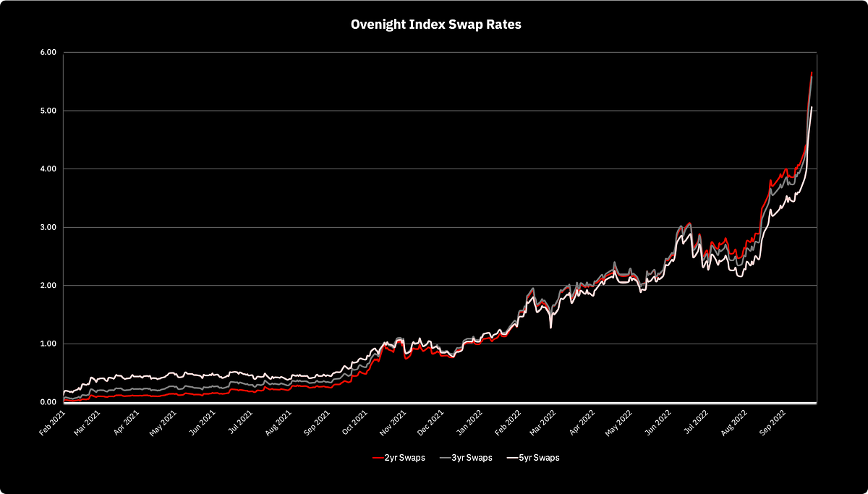Screen dimensions: 868x494
Task: Click the chart title Ovenight Index Swap Rates
Action: click(x=435, y=24)
